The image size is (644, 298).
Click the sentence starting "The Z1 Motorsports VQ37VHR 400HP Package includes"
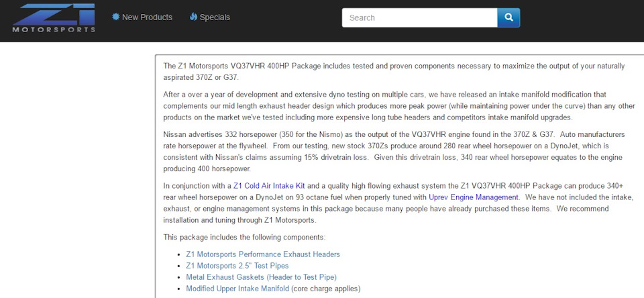coord(394,72)
